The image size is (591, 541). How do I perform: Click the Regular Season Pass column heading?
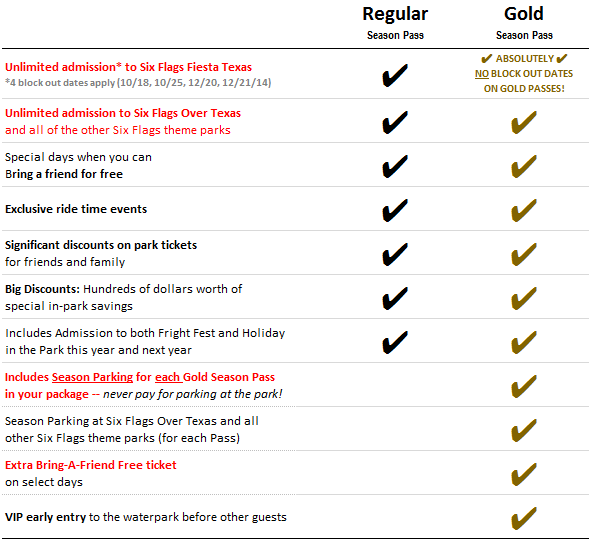tap(395, 23)
